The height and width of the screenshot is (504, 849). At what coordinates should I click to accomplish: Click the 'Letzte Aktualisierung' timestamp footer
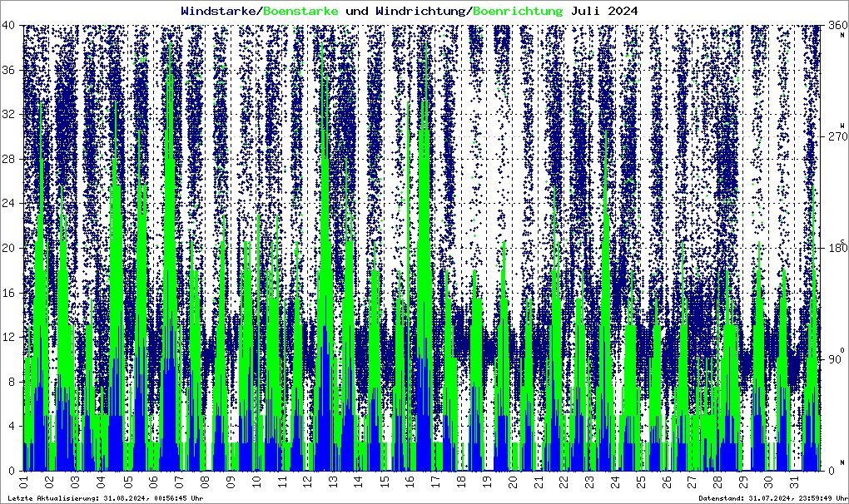106,498
